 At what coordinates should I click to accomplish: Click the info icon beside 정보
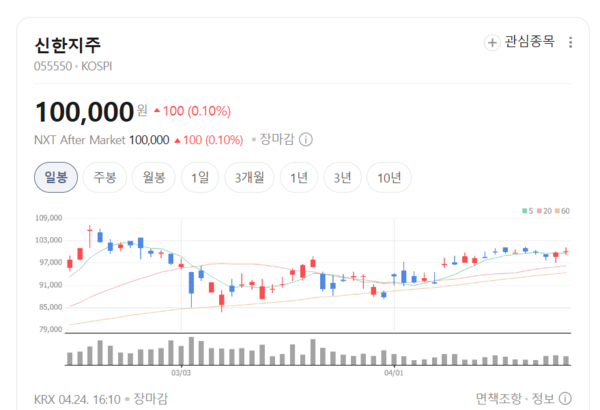coord(567,399)
